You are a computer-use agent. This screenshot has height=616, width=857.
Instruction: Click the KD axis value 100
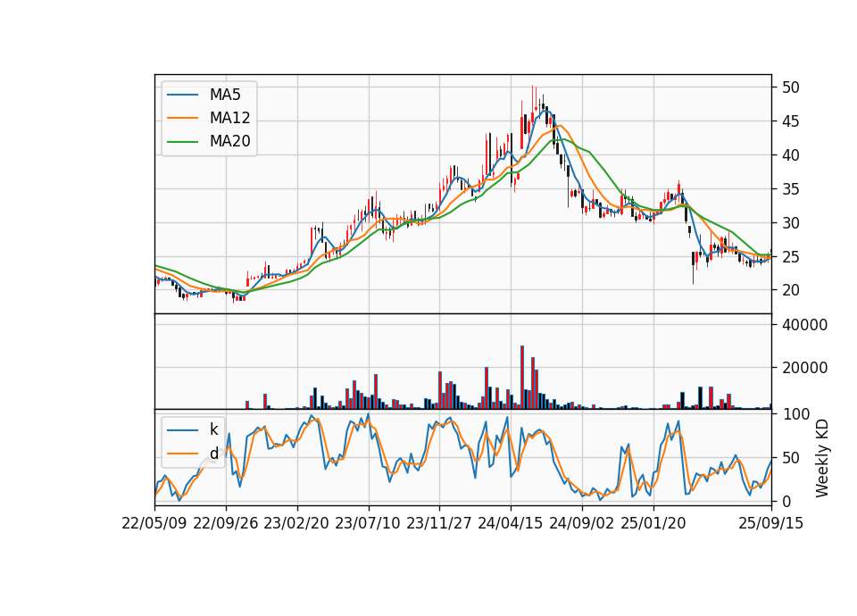click(x=795, y=414)
